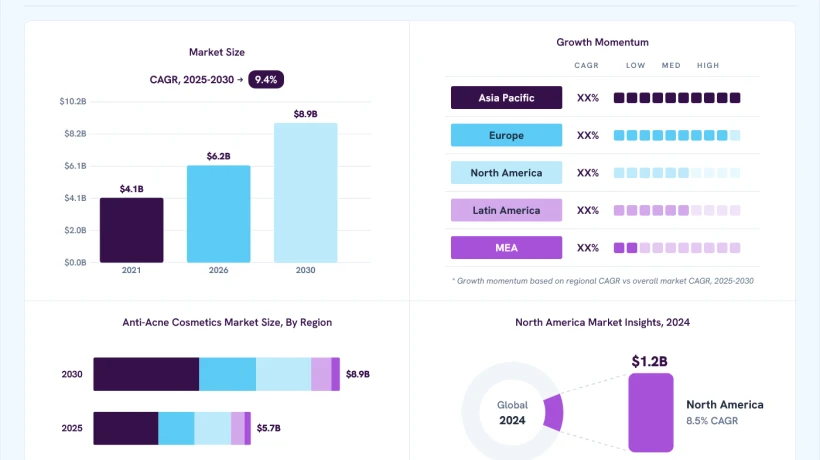Click the $8.9B total label for 2030
This screenshot has height=460, width=820.
point(358,374)
